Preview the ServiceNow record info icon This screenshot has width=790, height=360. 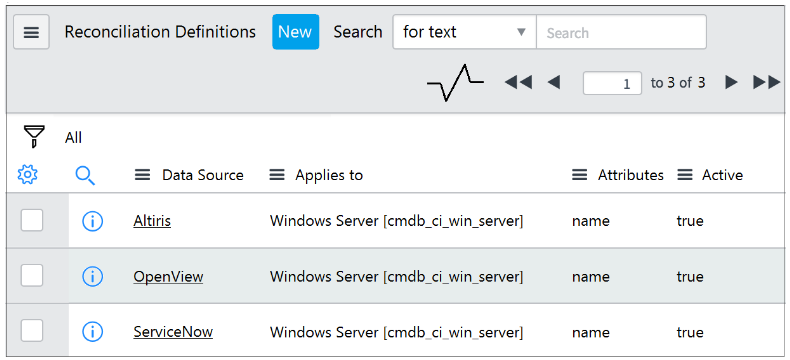92,332
